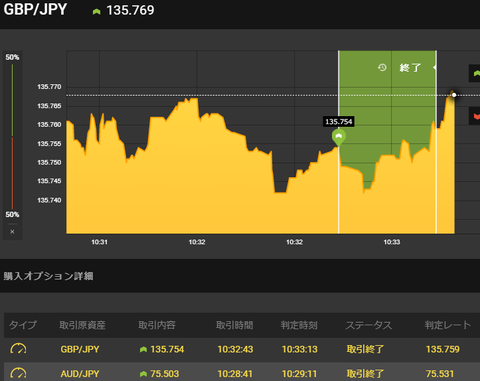Click the gauge icon in AUD/JPY row
This screenshot has width=480, height=381.
click(18, 373)
